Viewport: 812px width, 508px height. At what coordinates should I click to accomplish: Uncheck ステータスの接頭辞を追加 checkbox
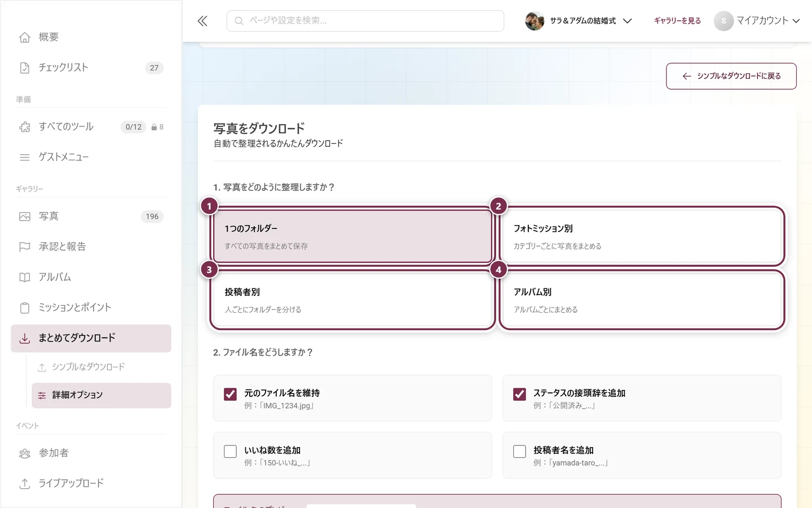tap(519, 394)
